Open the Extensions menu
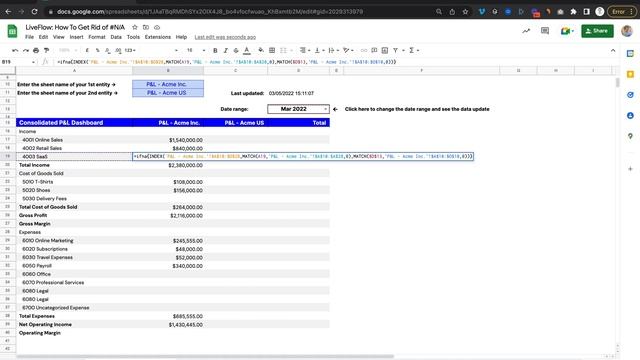 [x=158, y=37]
